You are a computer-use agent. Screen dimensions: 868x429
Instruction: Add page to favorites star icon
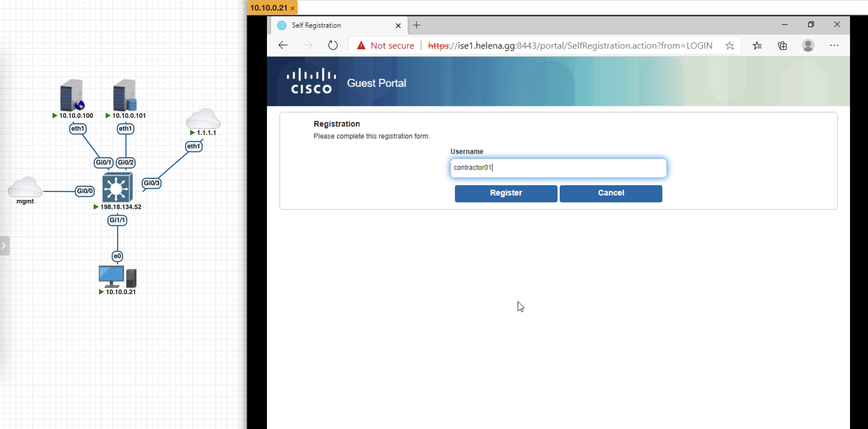click(730, 45)
